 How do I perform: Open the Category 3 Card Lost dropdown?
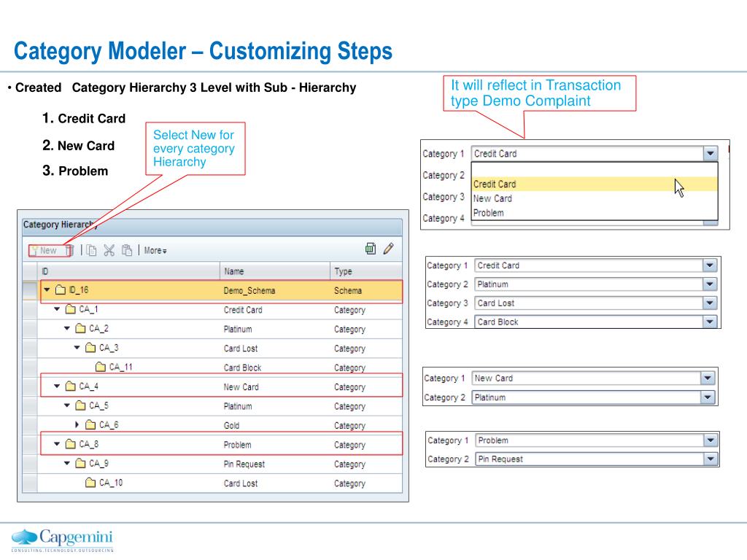(x=710, y=303)
